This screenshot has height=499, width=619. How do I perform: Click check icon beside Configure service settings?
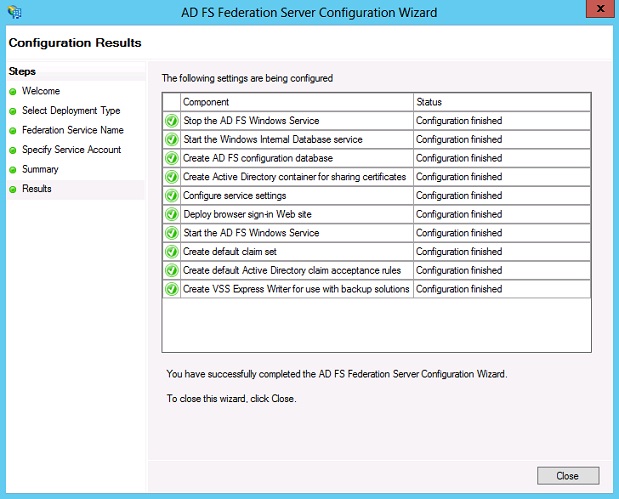[x=172, y=196]
